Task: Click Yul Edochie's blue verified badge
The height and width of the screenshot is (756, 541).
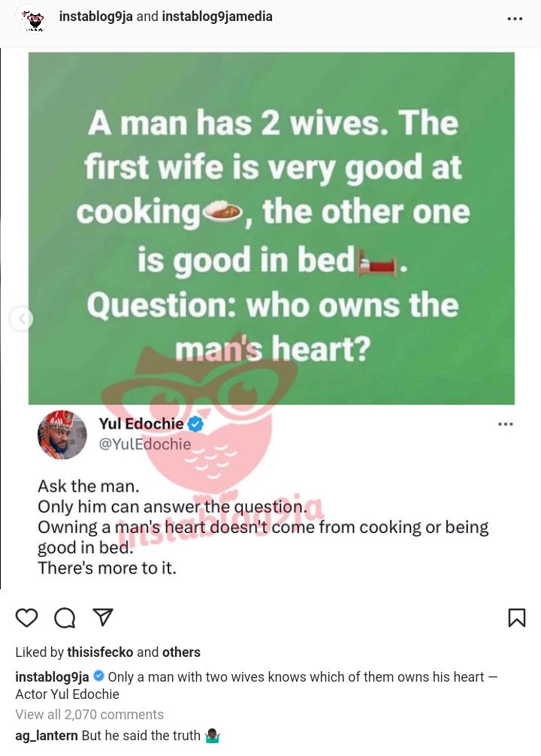Action: coord(195,424)
